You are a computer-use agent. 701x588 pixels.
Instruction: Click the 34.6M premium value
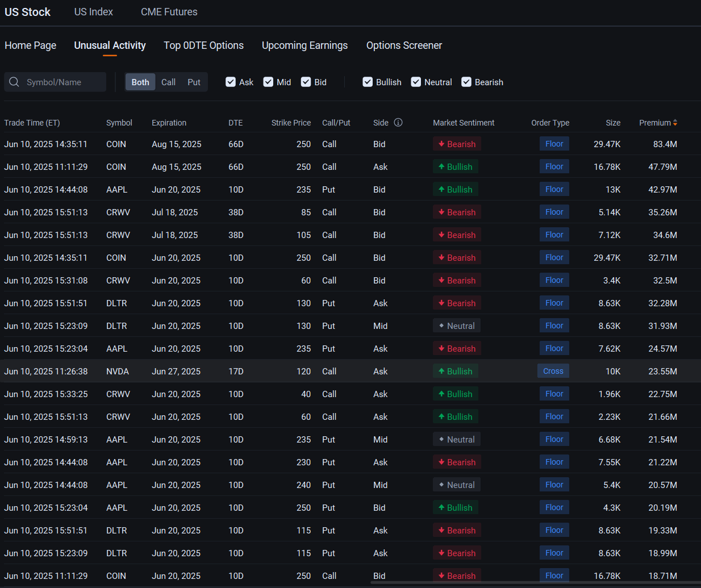coord(665,235)
